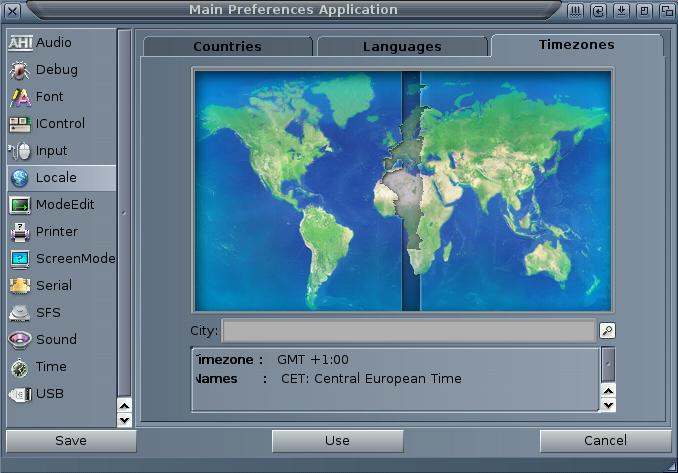Click the snapshot gadget with circular arrow
This screenshot has width=678, height=473.
click(x=598, y=11)
